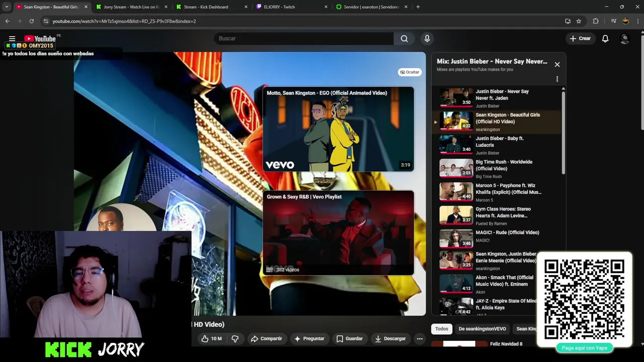Open the account avatar menu
This screenshot has width=644, height=362.
pos(625,39)
